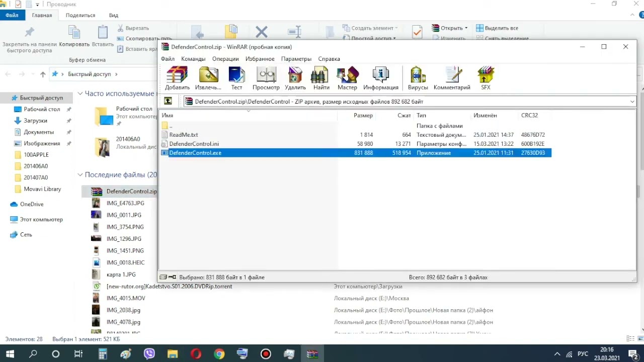This screenshot has width=644, height=362.
Task: Select IMG_0018.HEIC in recent files
Action: point(125,262)
